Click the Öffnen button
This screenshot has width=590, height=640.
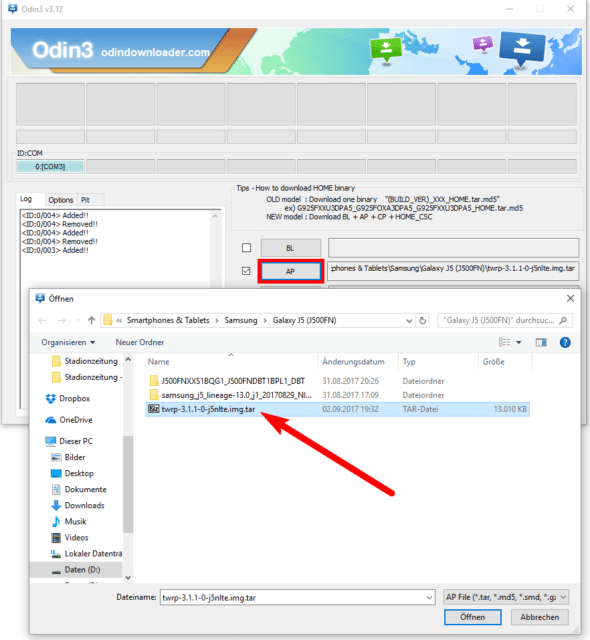(472, 617)
